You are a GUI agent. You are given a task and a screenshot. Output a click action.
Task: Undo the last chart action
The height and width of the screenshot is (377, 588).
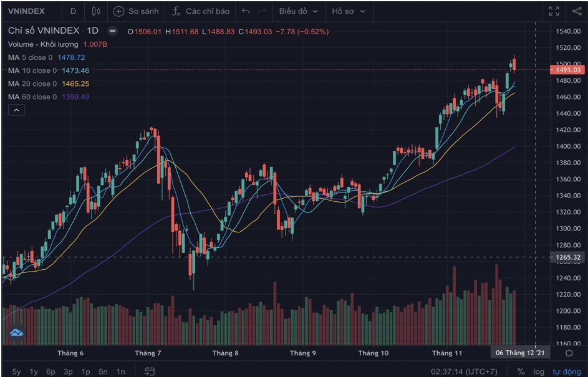[x=246, y=11]
